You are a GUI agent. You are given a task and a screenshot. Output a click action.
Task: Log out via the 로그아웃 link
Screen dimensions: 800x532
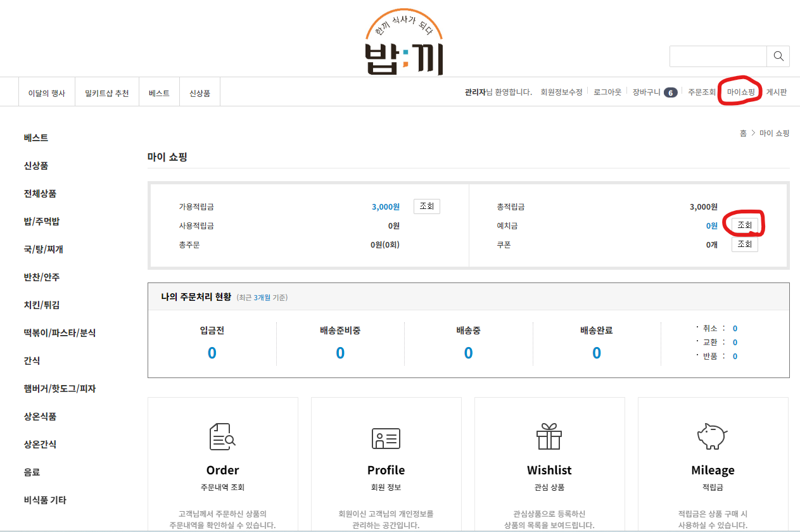606,91
